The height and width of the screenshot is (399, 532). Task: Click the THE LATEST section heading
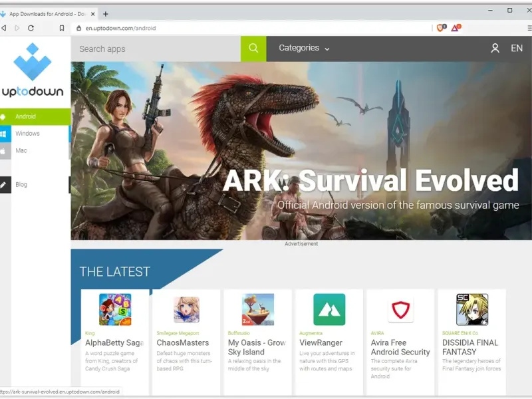(114, 272)
